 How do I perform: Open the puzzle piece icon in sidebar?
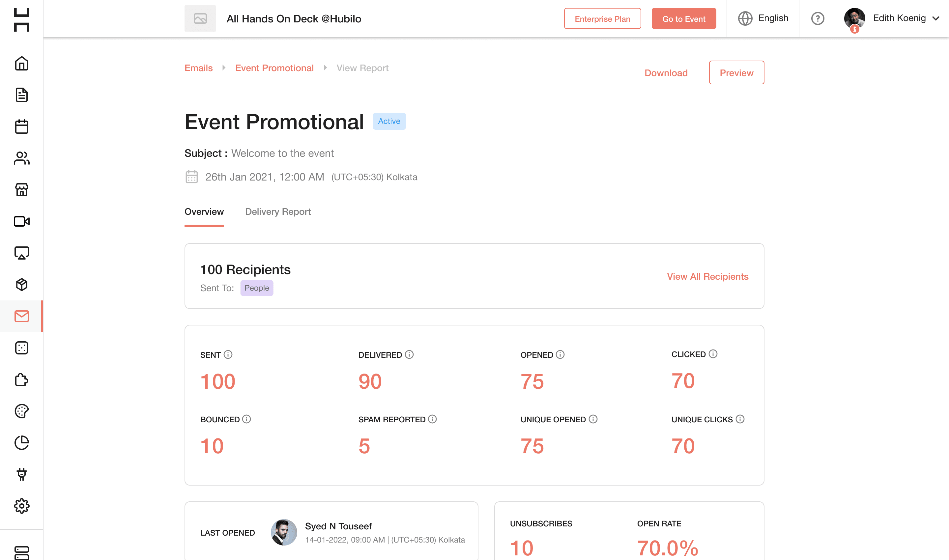tap(21, 379)
